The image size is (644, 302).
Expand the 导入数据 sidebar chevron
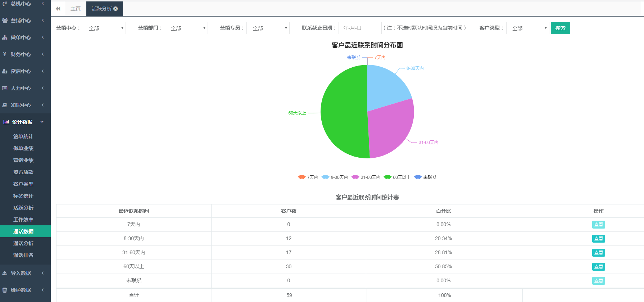[43, 273]
